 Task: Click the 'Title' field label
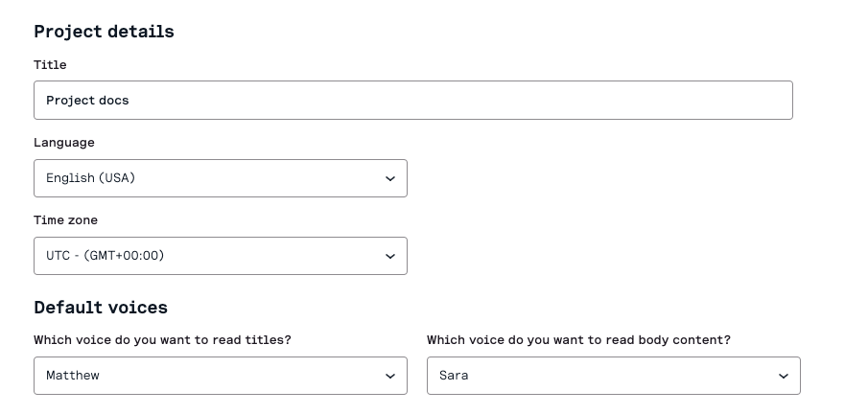point(50,65)
